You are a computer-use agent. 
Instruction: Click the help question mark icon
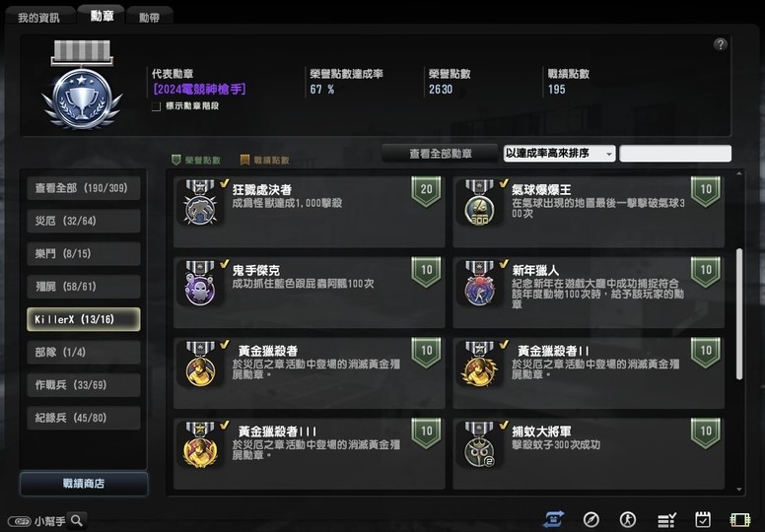(720, 45)
